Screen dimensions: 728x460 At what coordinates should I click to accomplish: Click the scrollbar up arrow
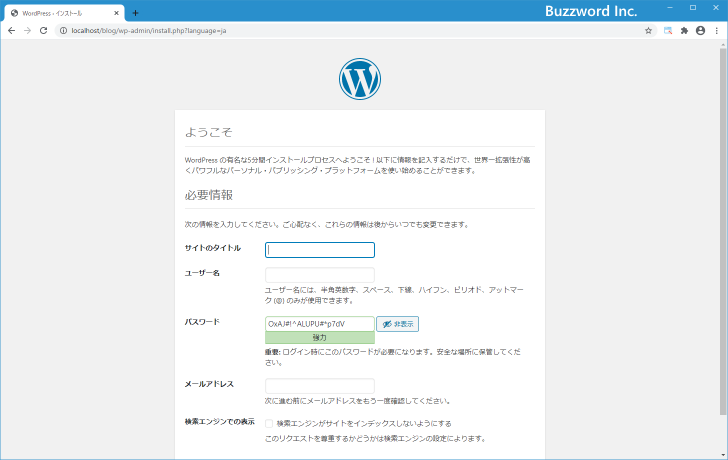coord(723,44)
